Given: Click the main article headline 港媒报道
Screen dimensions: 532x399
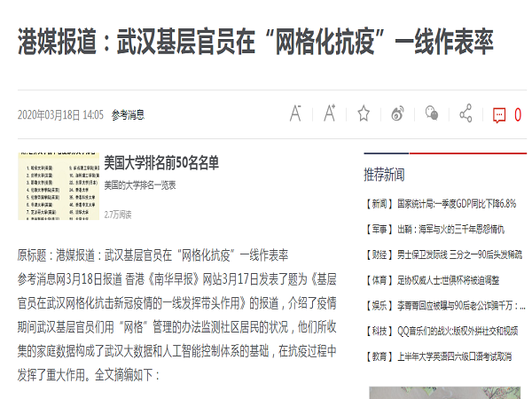Looking at the screenshot, I should tap(255, 42).
